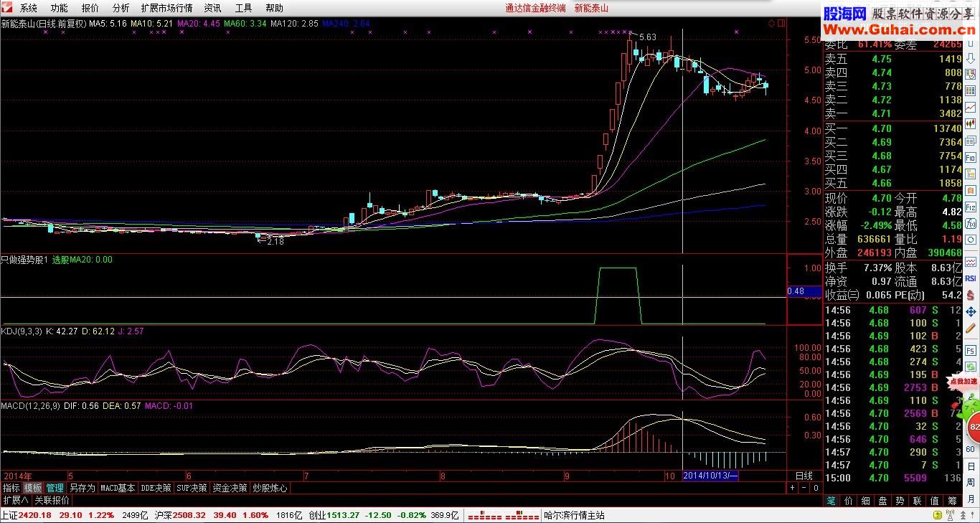Select the 筹 chip distribution tab
980x523 pixels.
click(x=952, y=501)
